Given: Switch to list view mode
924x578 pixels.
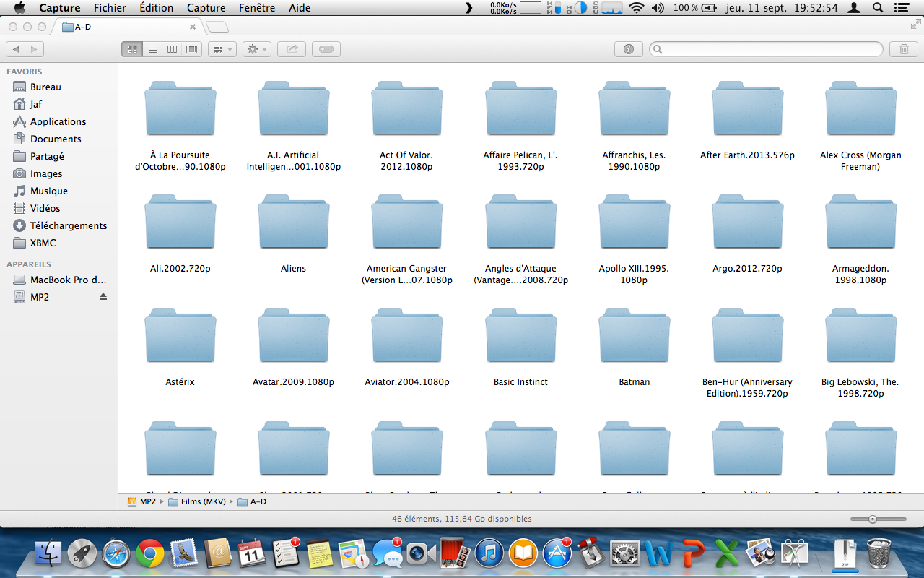Looking at the screenshot, I should click(152, 49).
